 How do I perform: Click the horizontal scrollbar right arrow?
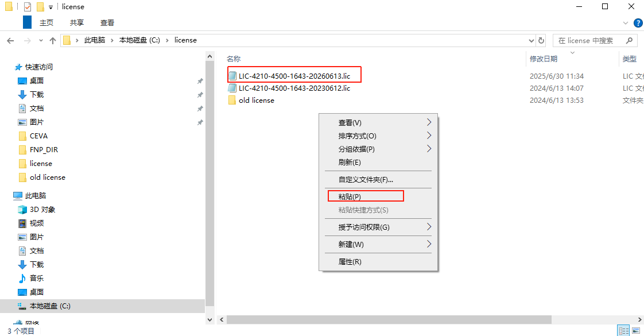pos(640,319)
